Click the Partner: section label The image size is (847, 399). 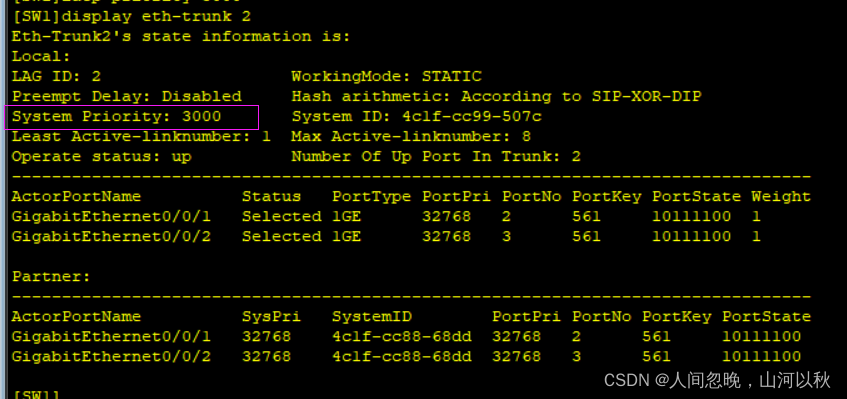point(51,277)
